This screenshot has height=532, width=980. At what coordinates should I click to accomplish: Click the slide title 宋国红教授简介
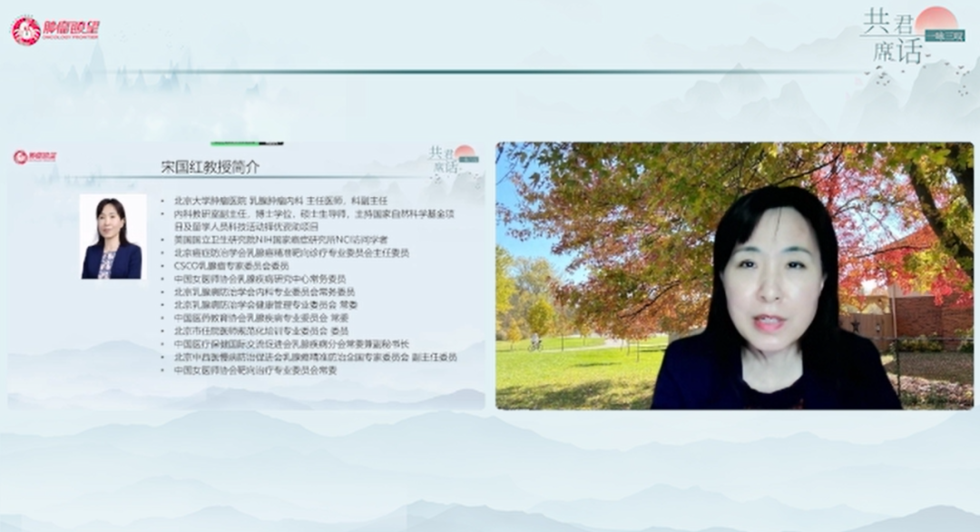pyautogui.click(x=210, y=167)
